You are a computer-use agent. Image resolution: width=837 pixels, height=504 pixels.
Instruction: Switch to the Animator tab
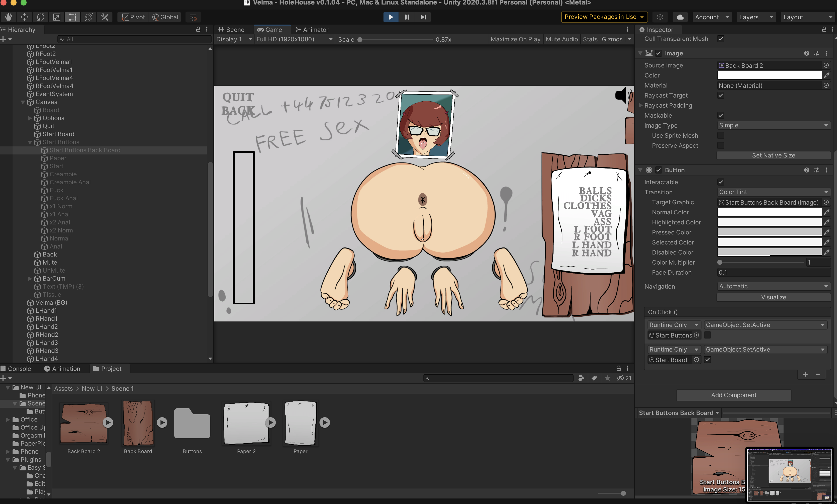click(x=312, y=30)
